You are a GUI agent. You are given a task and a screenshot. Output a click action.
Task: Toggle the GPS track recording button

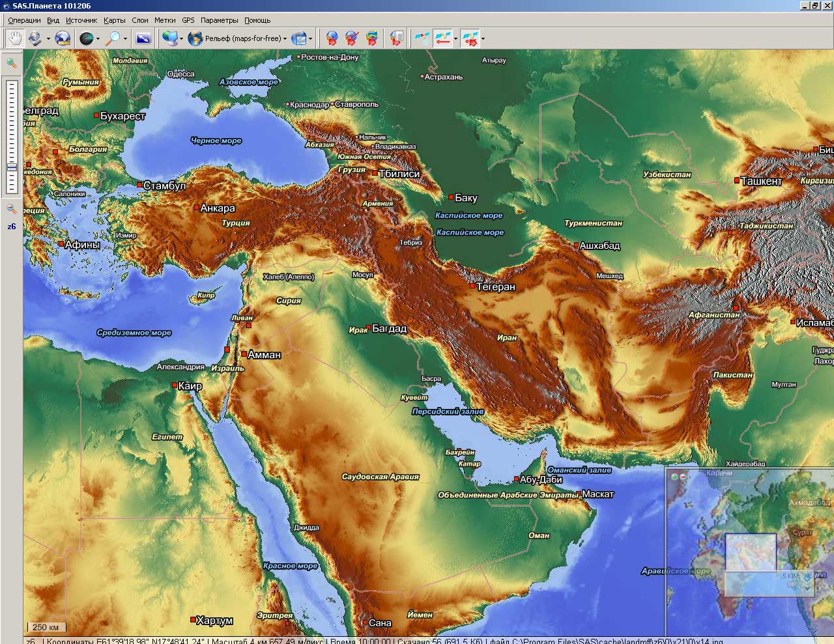point(443,38)
